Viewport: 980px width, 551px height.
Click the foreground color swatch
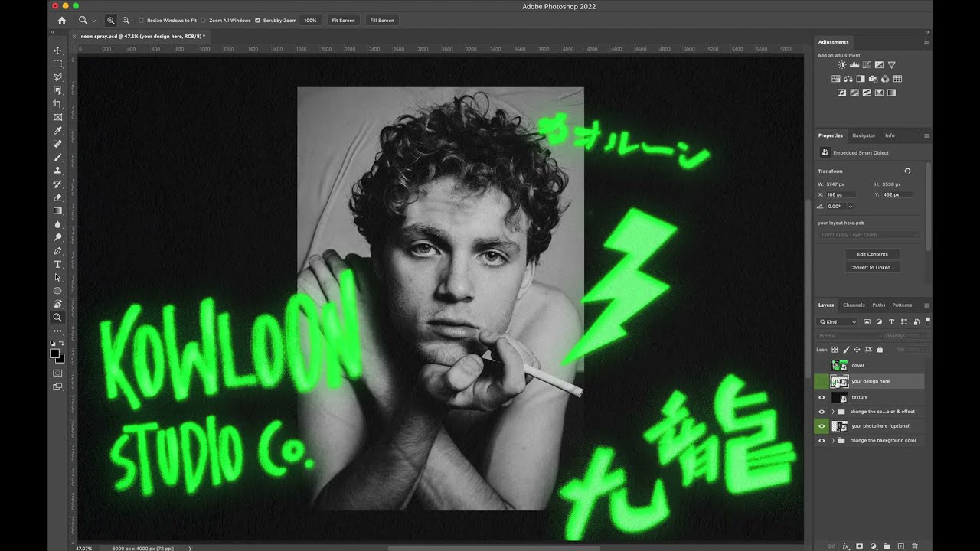pos(55,354)
